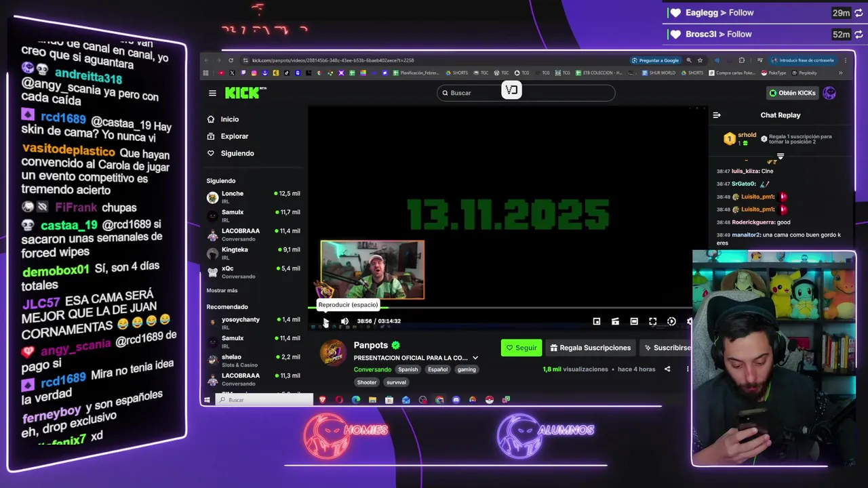Click the Kick Buscar search field
This screenshot has width=868, height=488.
coord(526,93)
